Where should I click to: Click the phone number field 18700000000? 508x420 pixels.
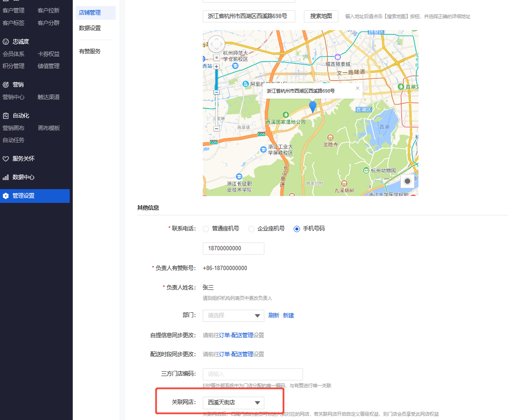coord(233,249)
